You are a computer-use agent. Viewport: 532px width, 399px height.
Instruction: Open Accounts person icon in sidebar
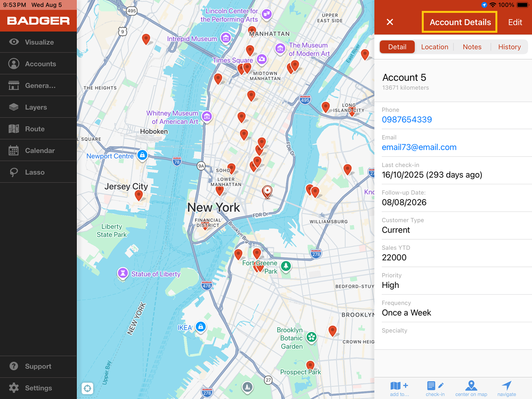coord(14,64)
